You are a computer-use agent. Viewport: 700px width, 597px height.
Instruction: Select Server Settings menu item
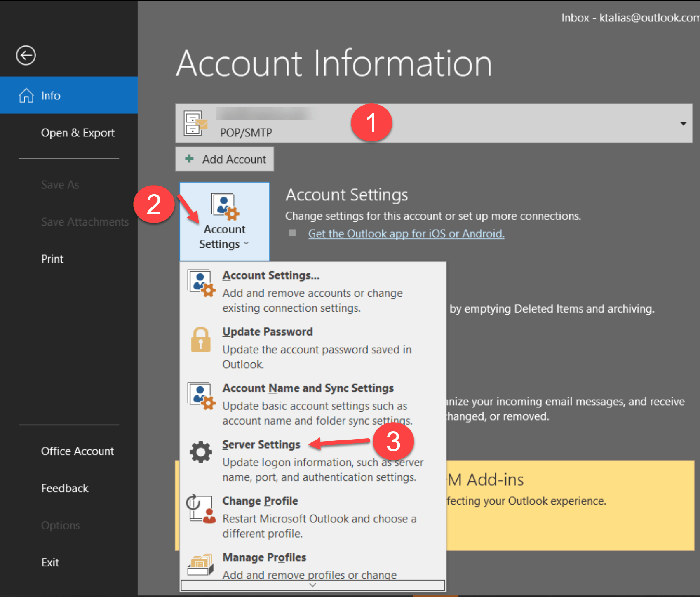(x=313, y=461)
